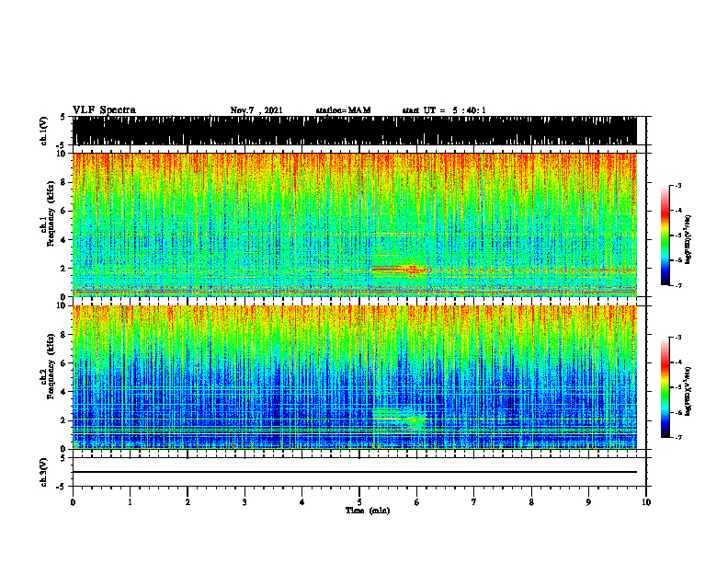Click the "5" volt tick of ch.1(V) axis
This screenshot has height=563, width=728.
63,118
